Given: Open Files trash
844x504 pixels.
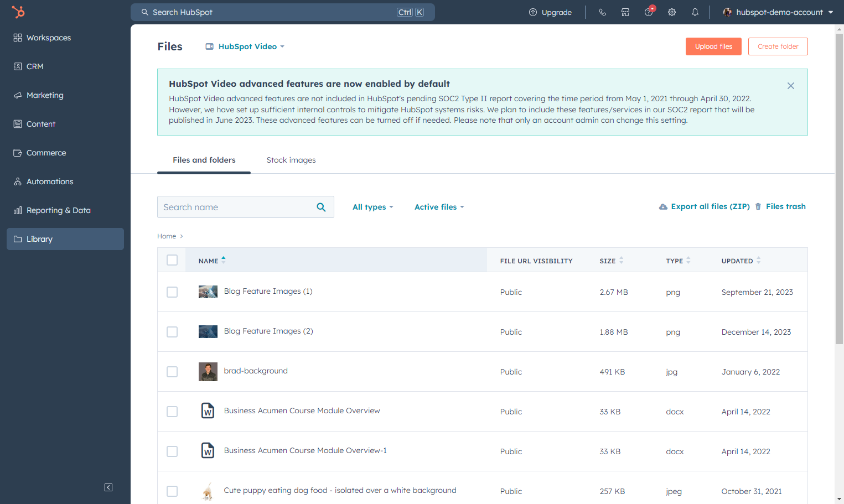Looking at the screenshot, I should pos(780,206).
